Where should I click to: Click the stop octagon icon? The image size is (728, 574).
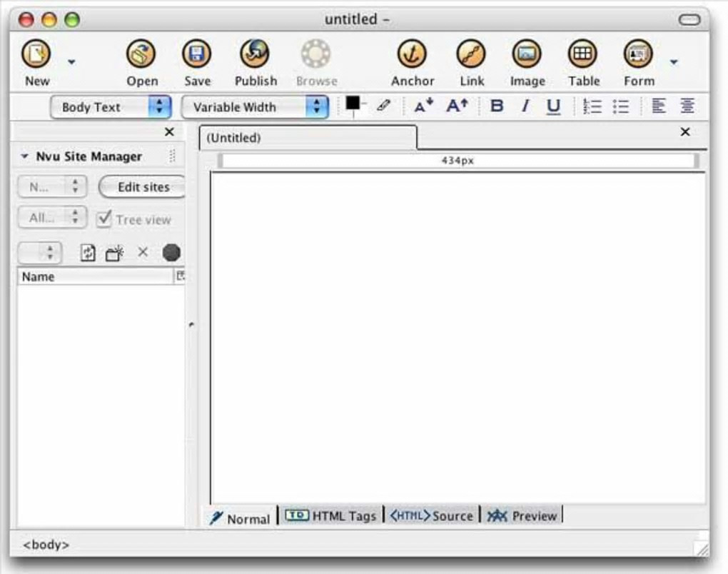[171, 252]
